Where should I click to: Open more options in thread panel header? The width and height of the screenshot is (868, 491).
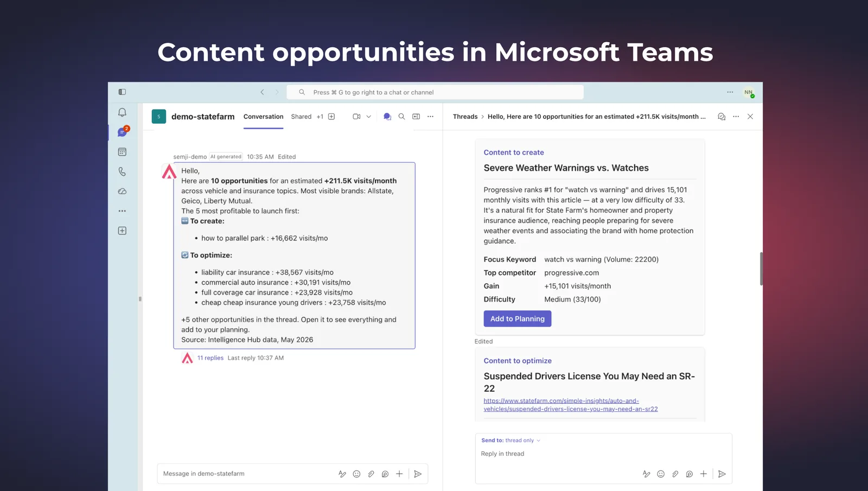736,117
